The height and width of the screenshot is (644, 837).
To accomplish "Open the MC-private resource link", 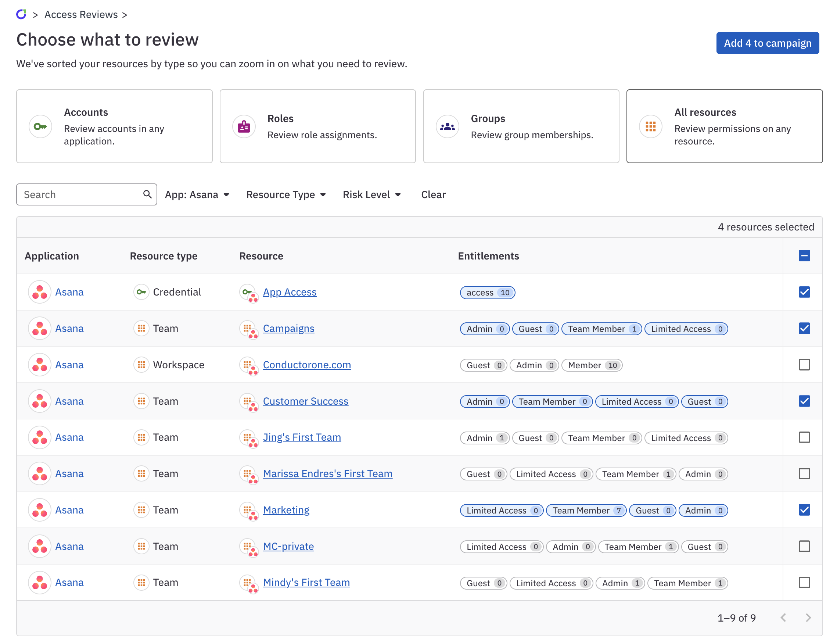I will coord(288,546).
